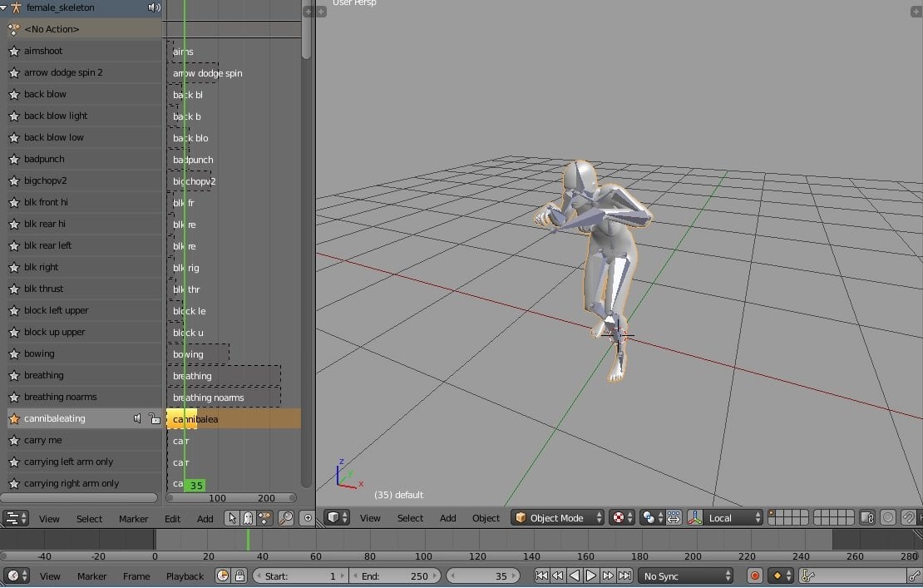Toggle the snap magnet icon
Image resolution: width=923 pixels, height=588 pixels.
(x=908, y=518)
